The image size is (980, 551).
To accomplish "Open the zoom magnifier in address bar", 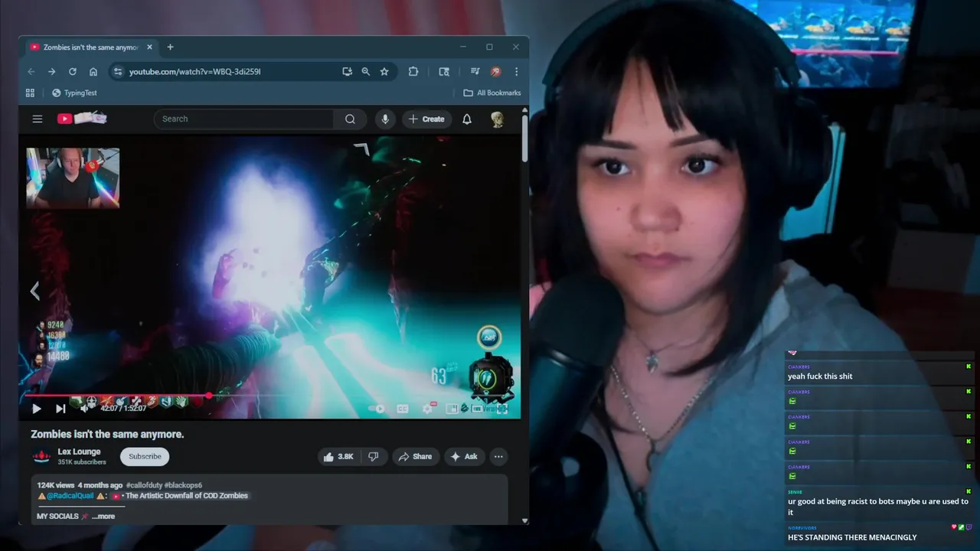I will coord(365,71).
